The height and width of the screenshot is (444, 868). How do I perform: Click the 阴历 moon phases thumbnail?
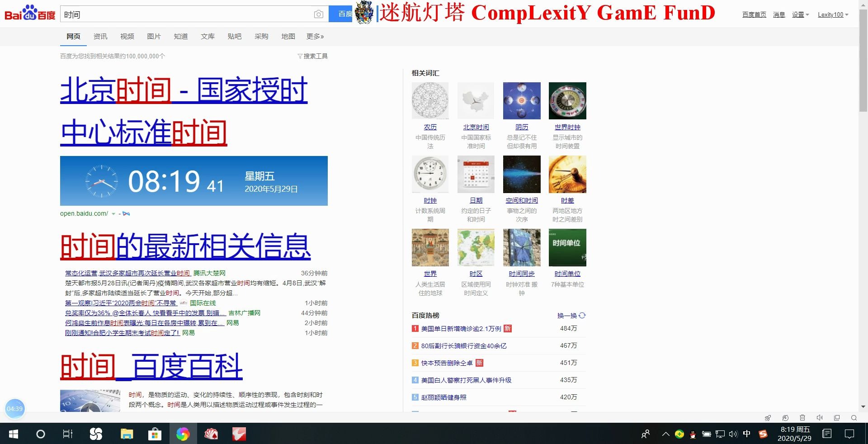pos(522,101)
